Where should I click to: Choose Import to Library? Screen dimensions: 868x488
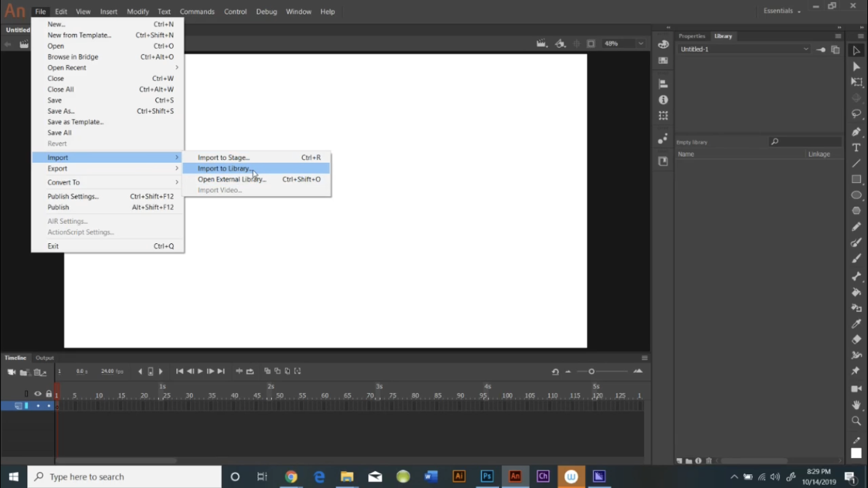(256, 169)
